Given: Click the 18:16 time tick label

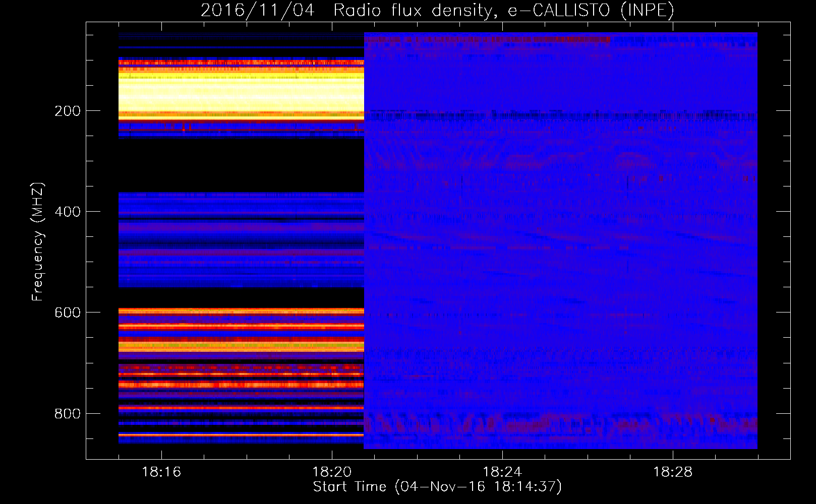Looking at the screenshot, I should [161, 472].
